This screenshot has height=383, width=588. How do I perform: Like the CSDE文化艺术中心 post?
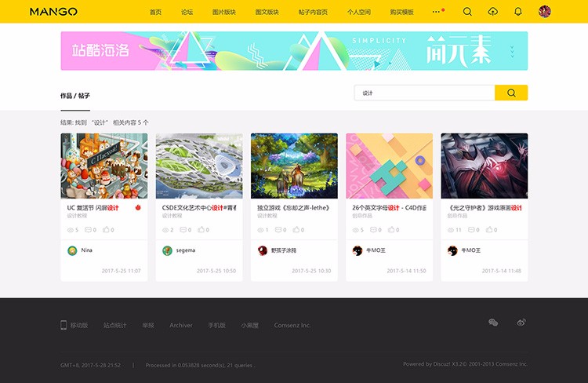(201, 229)
